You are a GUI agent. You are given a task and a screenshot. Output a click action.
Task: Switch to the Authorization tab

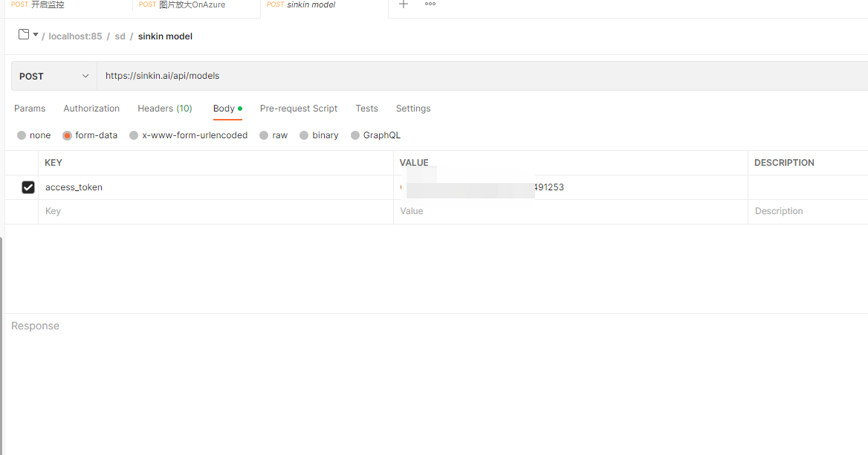click(91, 109)
